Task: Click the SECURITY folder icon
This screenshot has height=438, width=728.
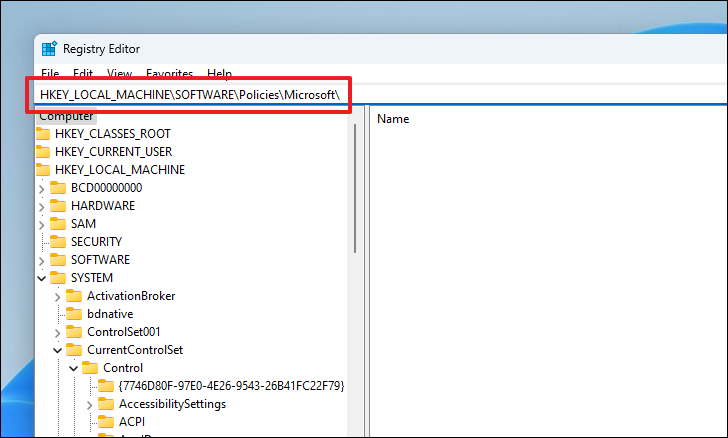Action: (x=58, y=242)
